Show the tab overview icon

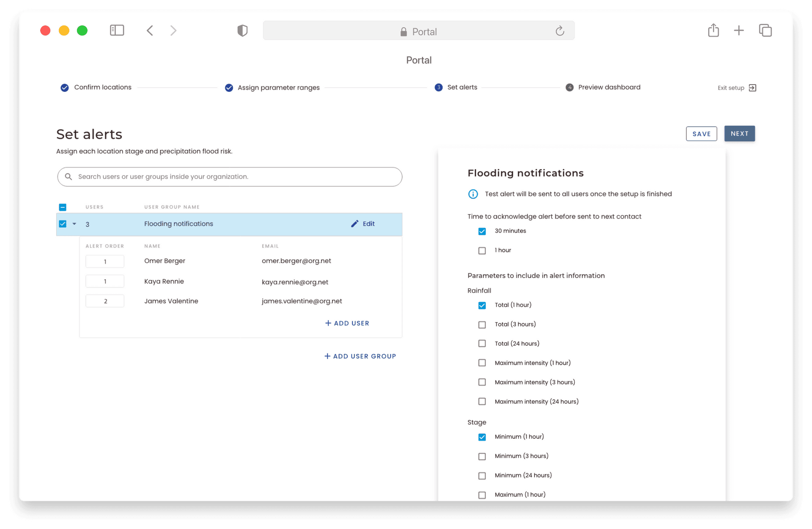coord(765,30)
